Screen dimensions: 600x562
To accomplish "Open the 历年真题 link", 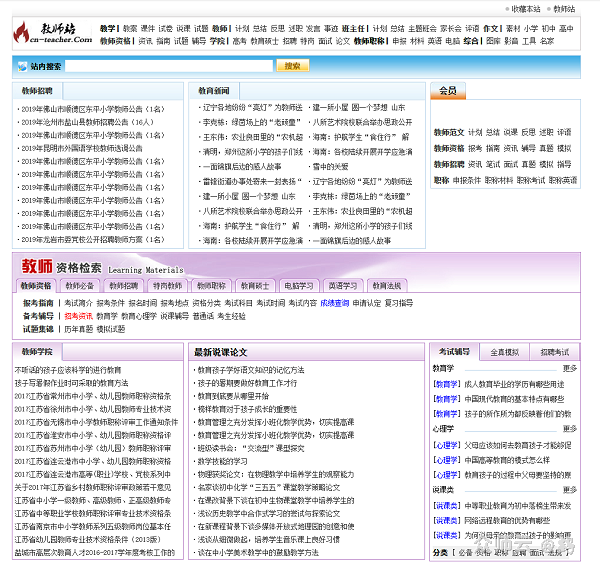I will 79,328.
